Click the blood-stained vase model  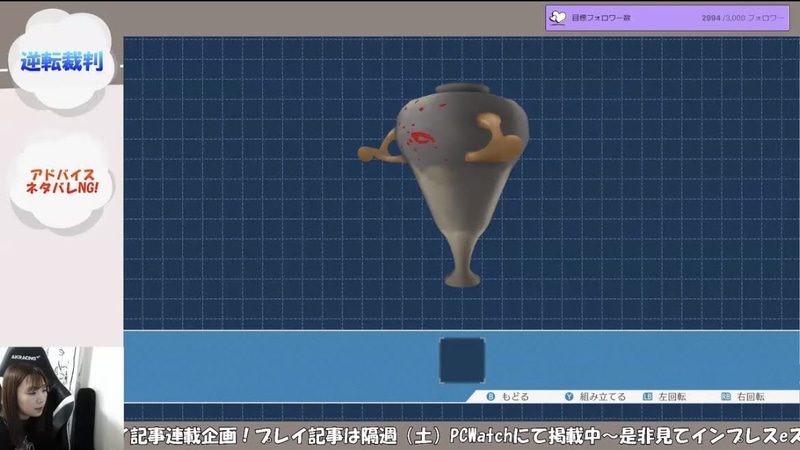(443, 185)
